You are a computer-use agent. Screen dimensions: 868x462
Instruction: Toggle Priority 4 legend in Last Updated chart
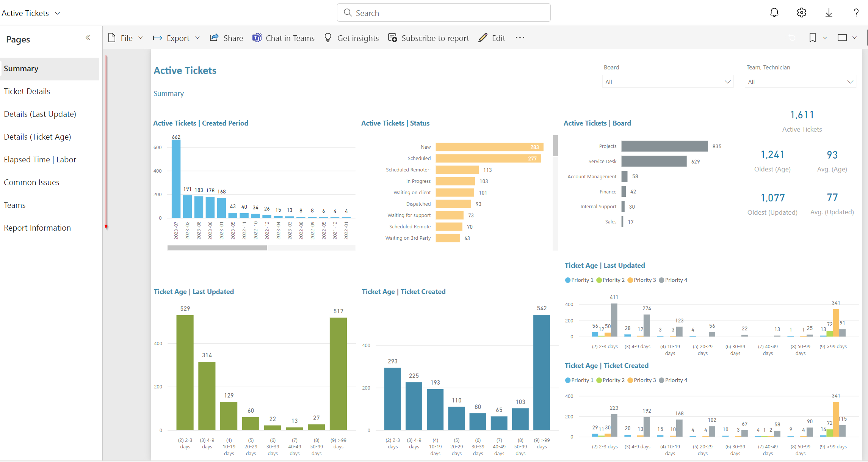pos(673,280)
